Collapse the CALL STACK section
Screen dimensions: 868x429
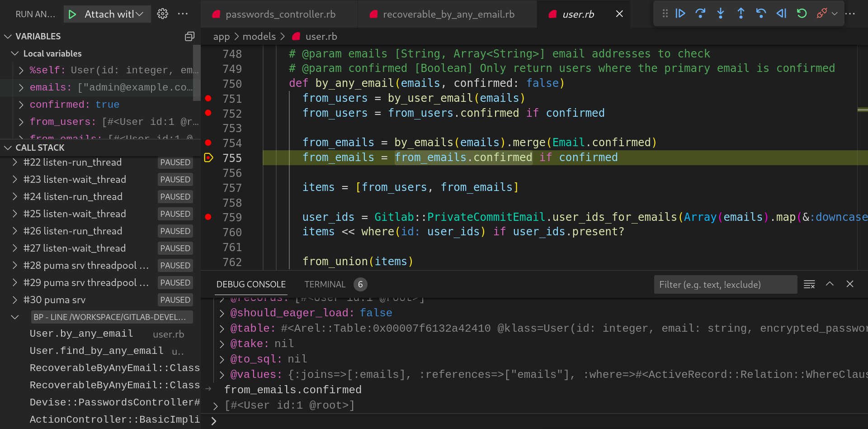coord(8,148)
